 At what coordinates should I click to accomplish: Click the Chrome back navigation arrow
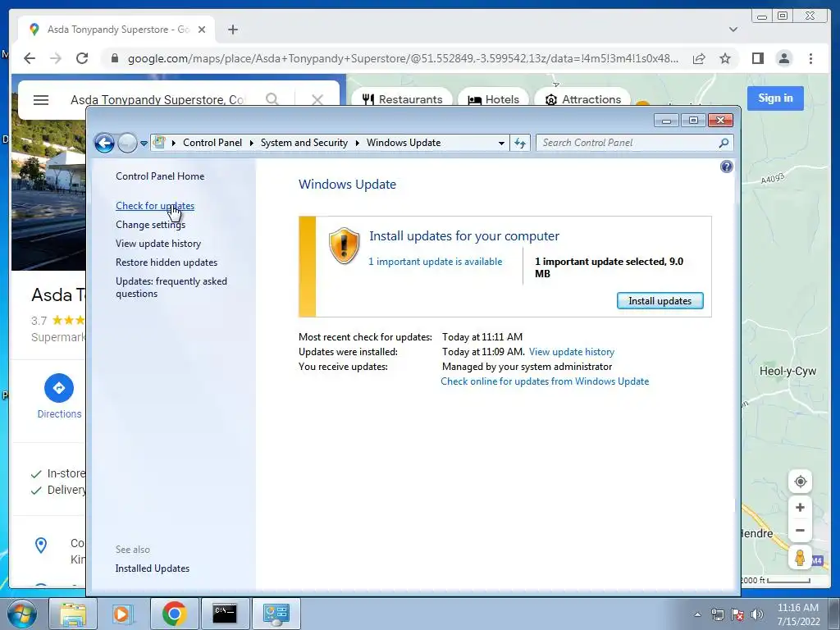(x=30, y=58)
